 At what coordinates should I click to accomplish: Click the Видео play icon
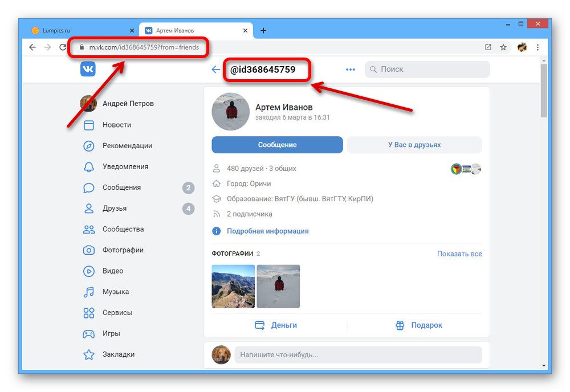(x=89, y=271)
